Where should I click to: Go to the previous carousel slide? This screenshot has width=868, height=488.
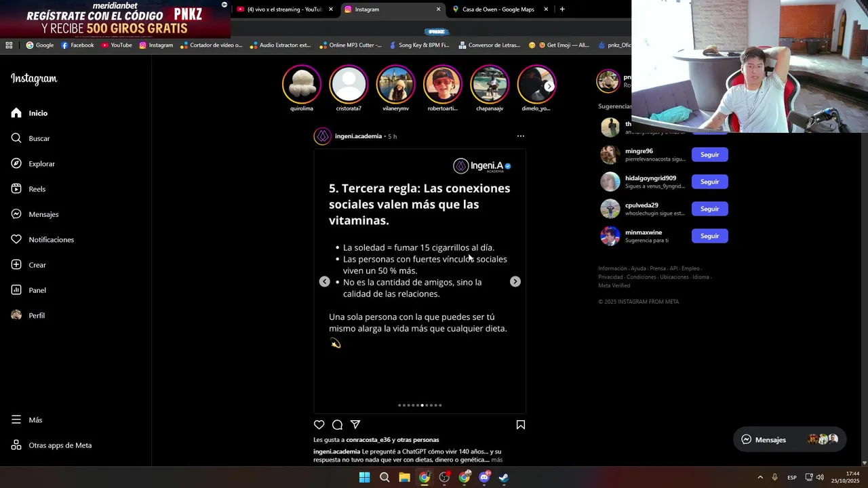tap(325, 281)
